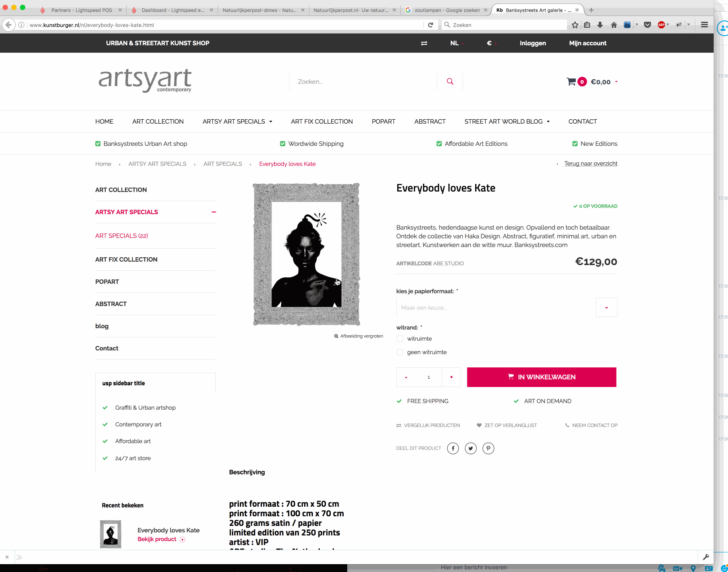Open ABSTRACT nav item
The image size is (728, 572).
430,121
